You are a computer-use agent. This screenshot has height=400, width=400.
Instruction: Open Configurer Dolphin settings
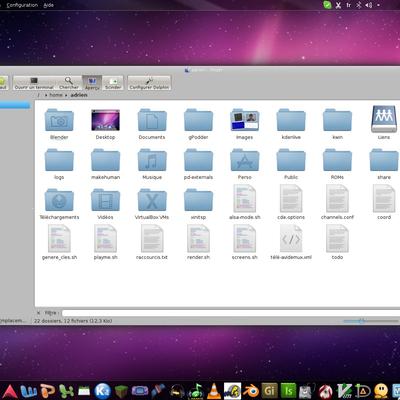point(149,83)
